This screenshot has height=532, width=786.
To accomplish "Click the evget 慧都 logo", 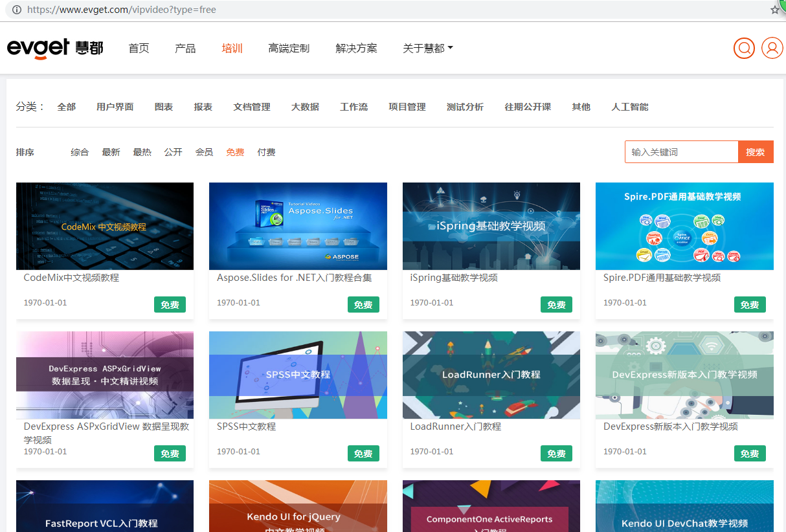I will pyautogui.click(x=55, y=49).
